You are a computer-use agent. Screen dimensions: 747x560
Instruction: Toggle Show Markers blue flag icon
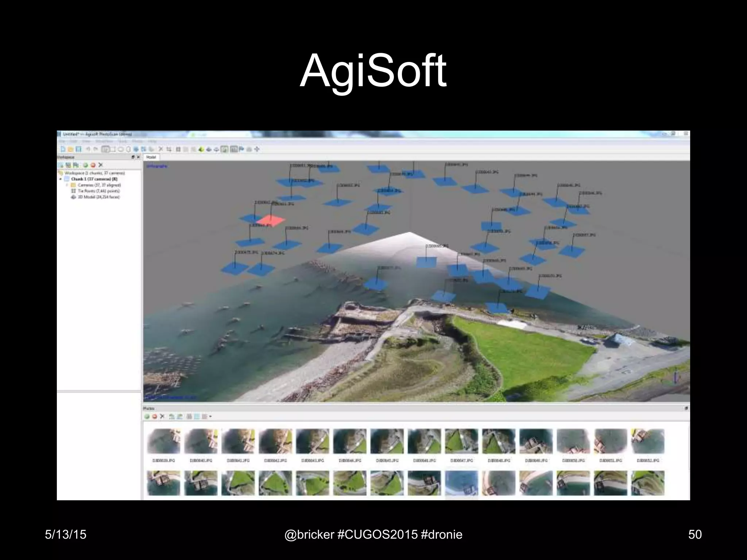(241, 149)
